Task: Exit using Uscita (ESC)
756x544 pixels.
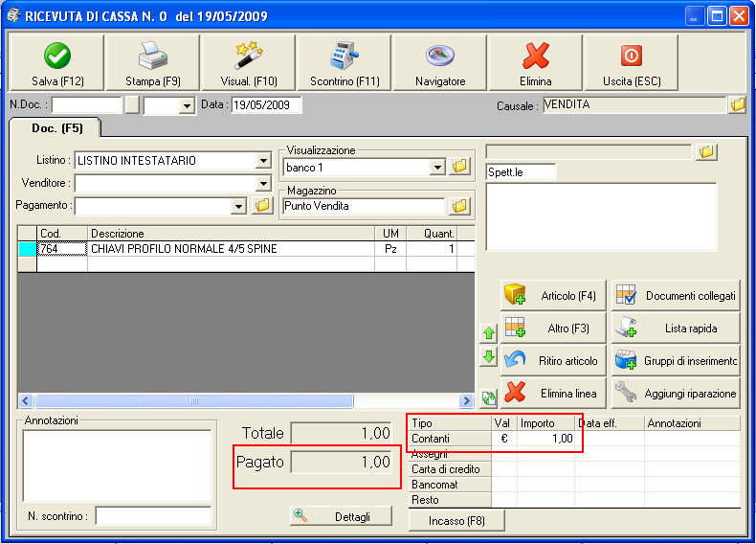Action: (632, 63)
